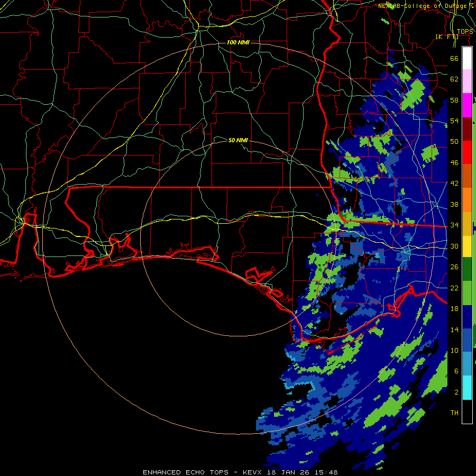Select the black TH swatch in legend
Image resolution: width=476 pixels, height=476 pixels.
tap(467, 411)
